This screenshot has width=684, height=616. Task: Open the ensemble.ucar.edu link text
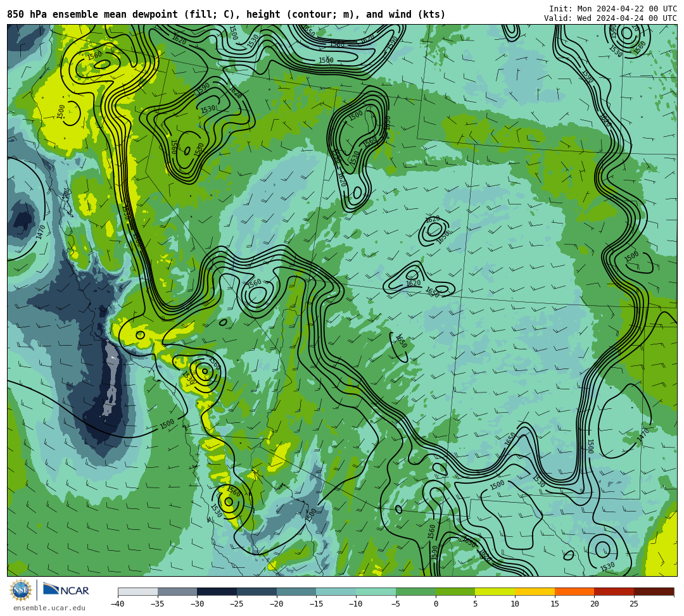[x=49, y=608]
